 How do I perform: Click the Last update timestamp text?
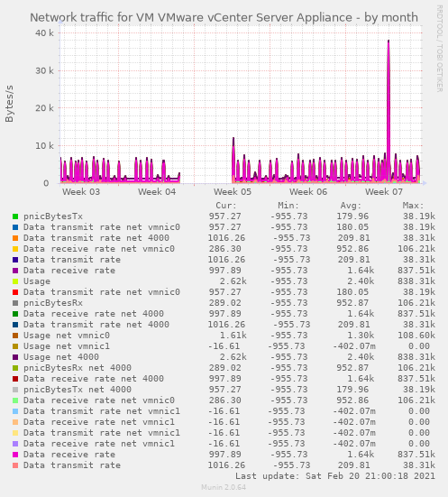[x=335, y=476]
